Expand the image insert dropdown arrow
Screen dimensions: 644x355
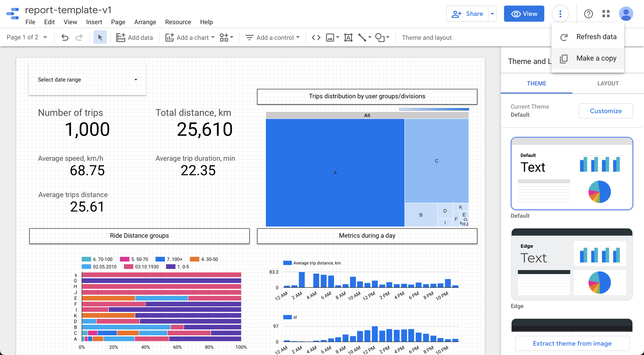(337, 37)
